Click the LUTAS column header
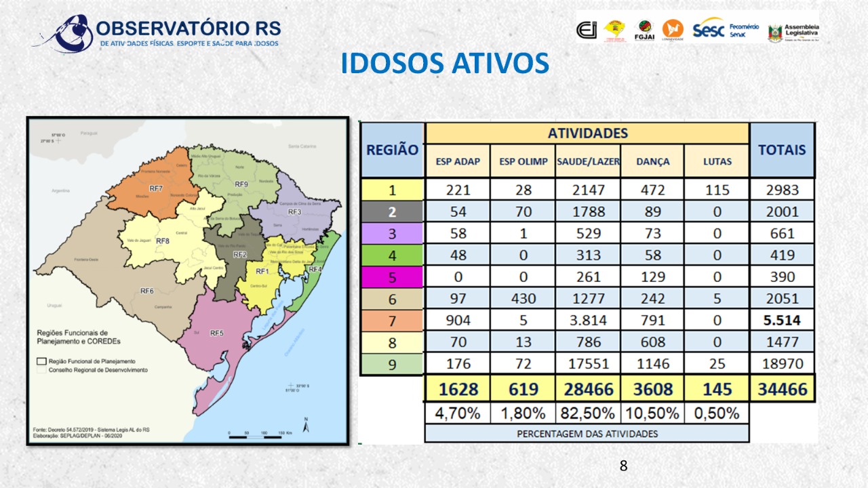Screen dimensions: 868x488 [x=717, y=161]
